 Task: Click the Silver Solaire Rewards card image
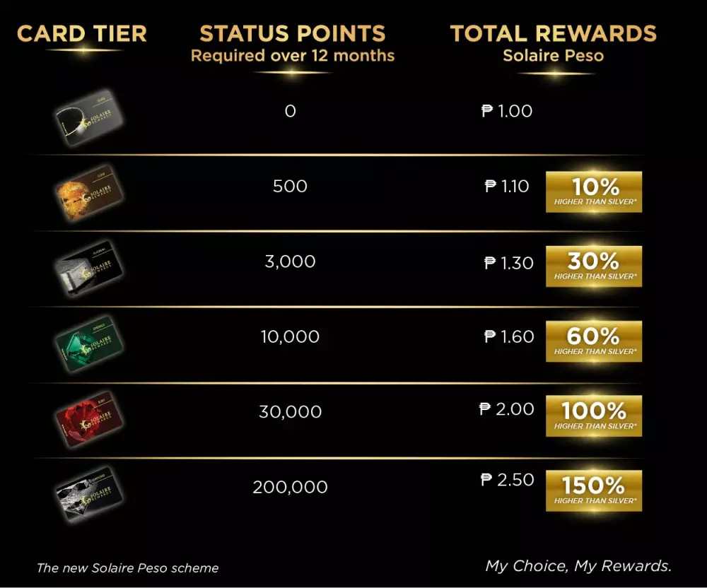[88, 117]
